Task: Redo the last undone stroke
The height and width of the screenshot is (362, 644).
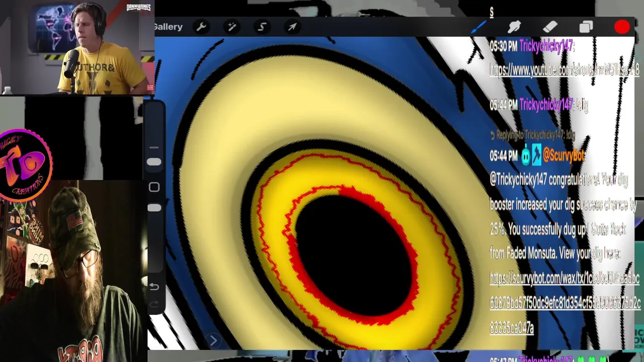Action: pos(154,304)
